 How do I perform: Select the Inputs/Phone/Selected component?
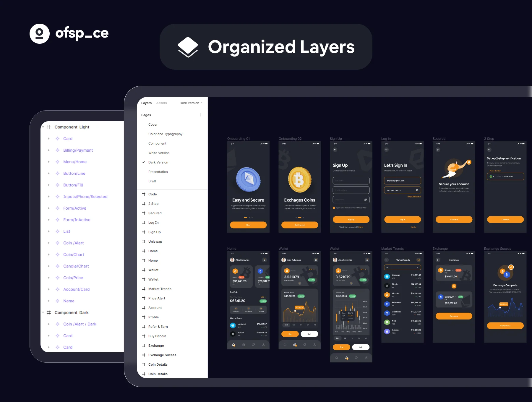pos(85,197)
